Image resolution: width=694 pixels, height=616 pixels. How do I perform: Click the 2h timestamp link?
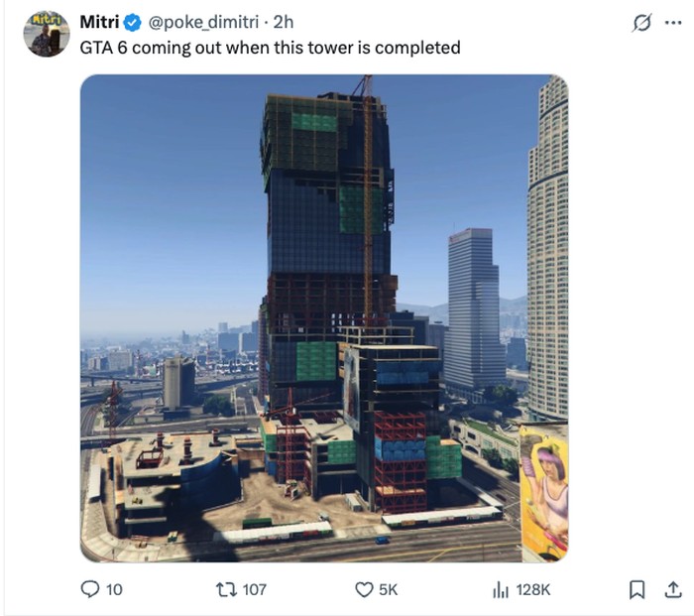(284, 22)
